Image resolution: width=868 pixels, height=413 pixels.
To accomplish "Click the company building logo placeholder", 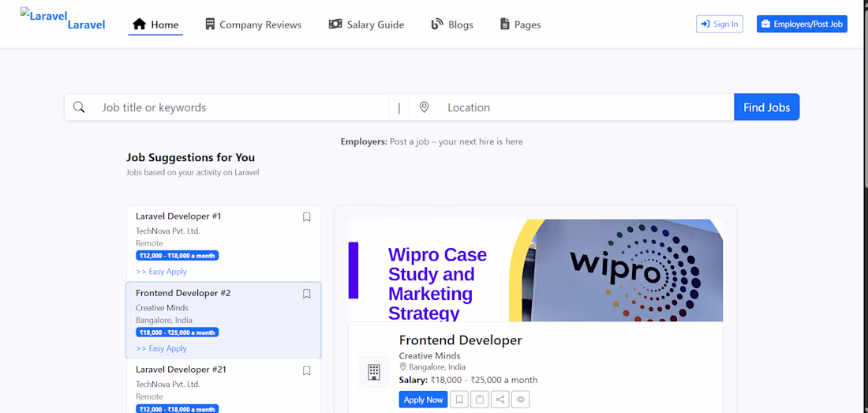I will tap(374, 372).
